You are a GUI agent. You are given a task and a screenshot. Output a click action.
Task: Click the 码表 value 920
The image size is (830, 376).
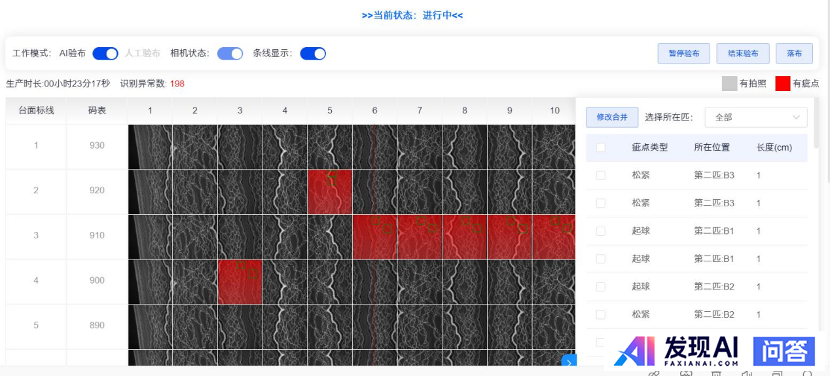pos(97,191)
